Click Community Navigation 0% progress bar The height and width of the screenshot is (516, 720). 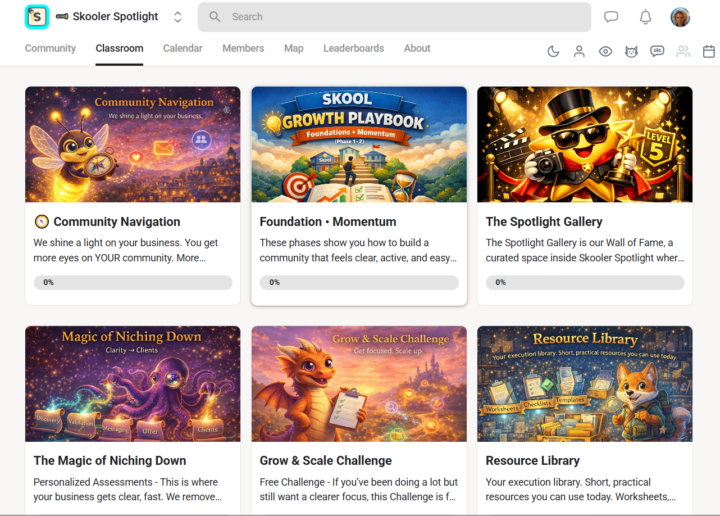[133, 282]
